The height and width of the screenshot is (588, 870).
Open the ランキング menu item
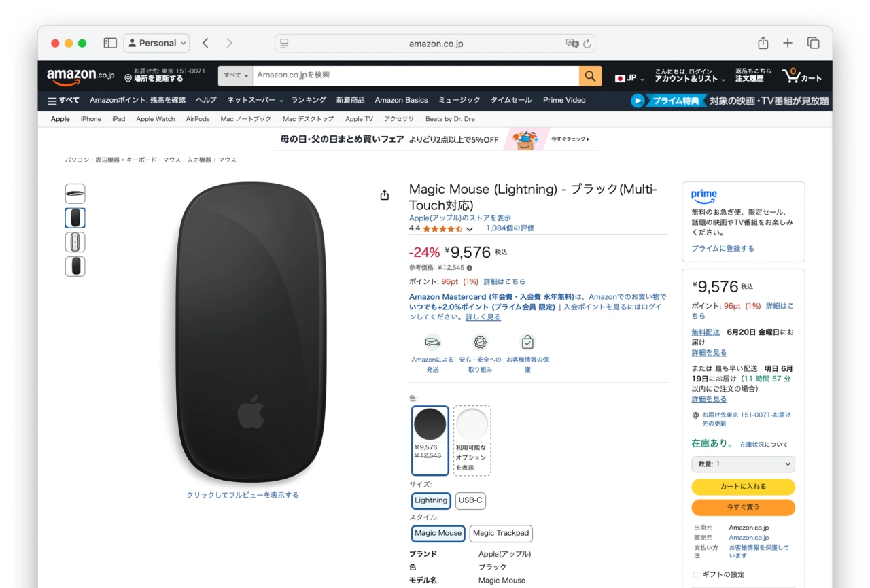click(309, 100)
